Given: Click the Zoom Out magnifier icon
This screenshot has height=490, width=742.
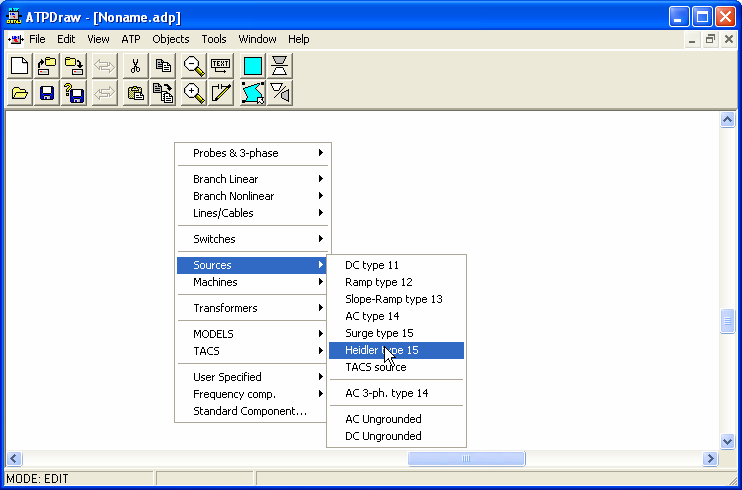Looking at the screenshot, I should 194,65.
